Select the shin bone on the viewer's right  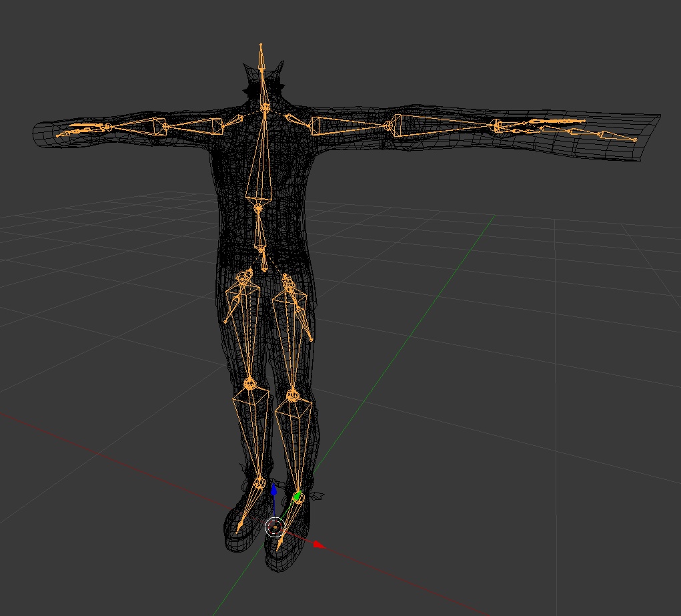pyautogui.click(x=295, y=448)
